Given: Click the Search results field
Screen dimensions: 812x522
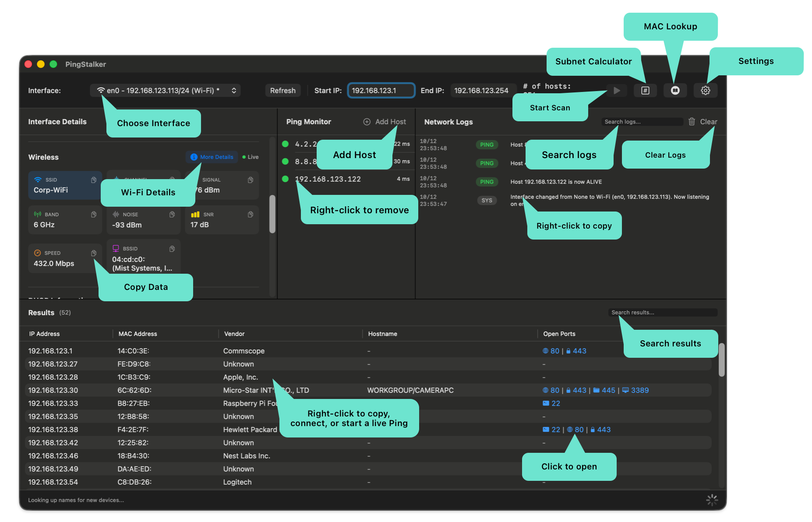Looking at the screenshot, I should click(662, 312).
